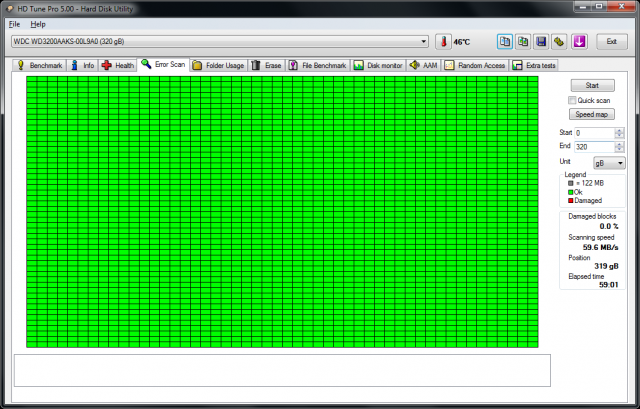Click the Exit button
This screenshot has width=640, height=409.
tap(611, 42)
